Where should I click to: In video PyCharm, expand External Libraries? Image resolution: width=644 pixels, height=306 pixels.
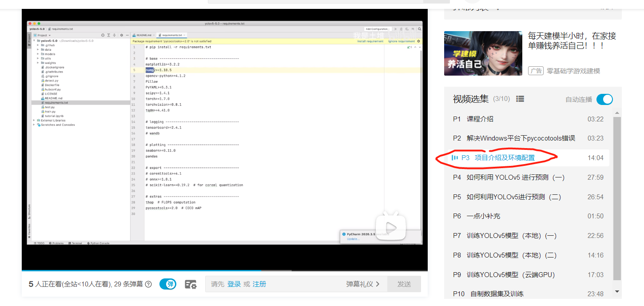click(34, 121)
